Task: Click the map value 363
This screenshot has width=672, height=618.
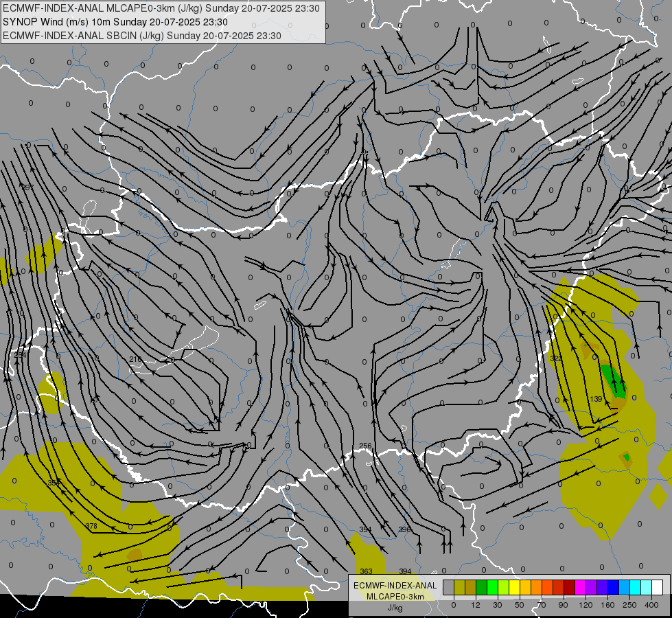Action: [x=366, y=571]
